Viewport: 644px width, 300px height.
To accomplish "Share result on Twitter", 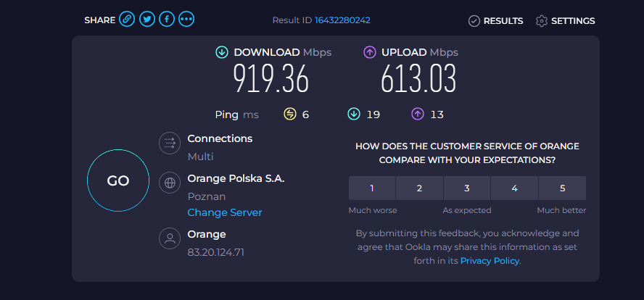I will point(147,20).
